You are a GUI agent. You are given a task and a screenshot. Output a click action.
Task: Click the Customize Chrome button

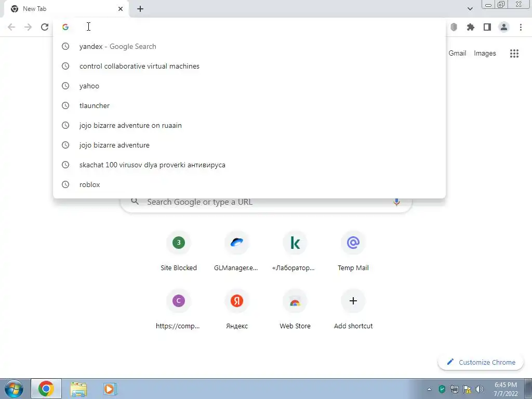coord(481,362)
